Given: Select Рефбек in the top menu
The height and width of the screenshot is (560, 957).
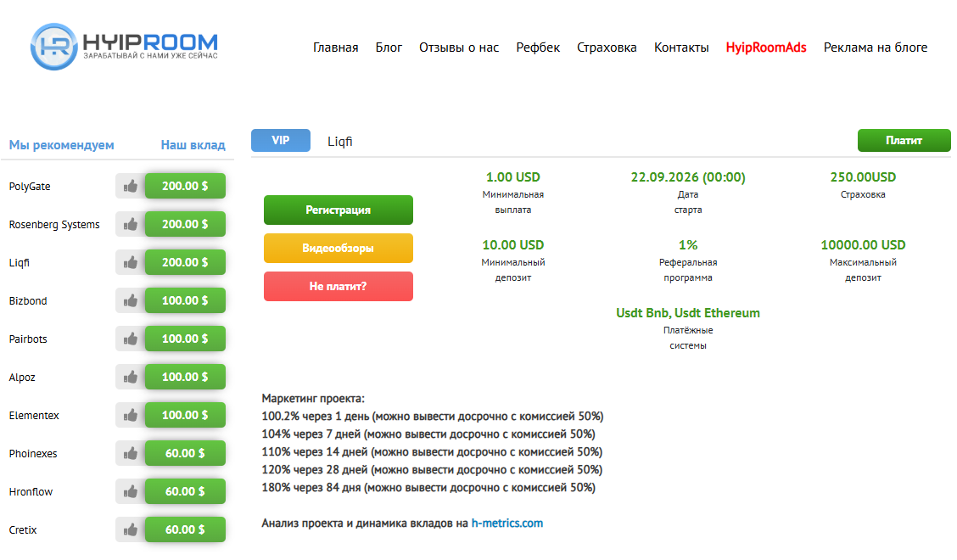Looking at the screenshot, I should point(538,48).
